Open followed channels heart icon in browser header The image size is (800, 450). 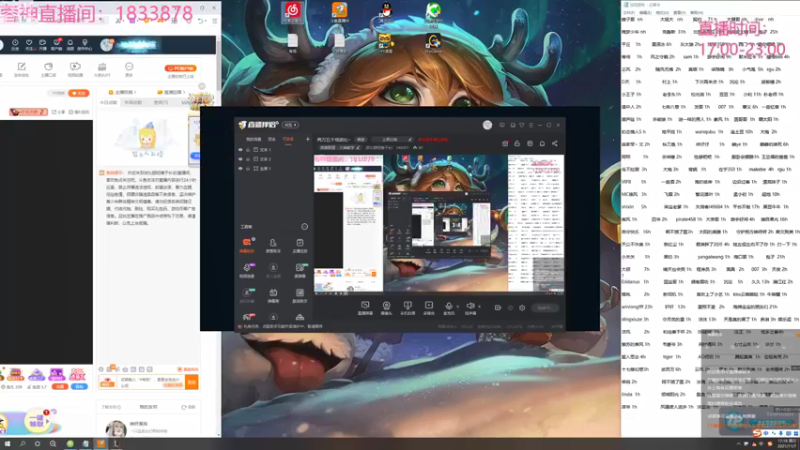click(29, 45)
